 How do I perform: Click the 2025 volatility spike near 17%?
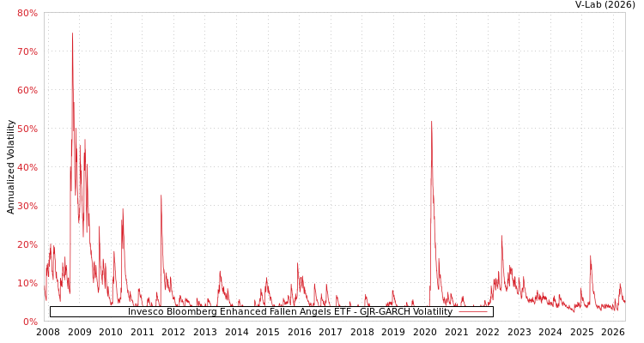coord(590,256)
